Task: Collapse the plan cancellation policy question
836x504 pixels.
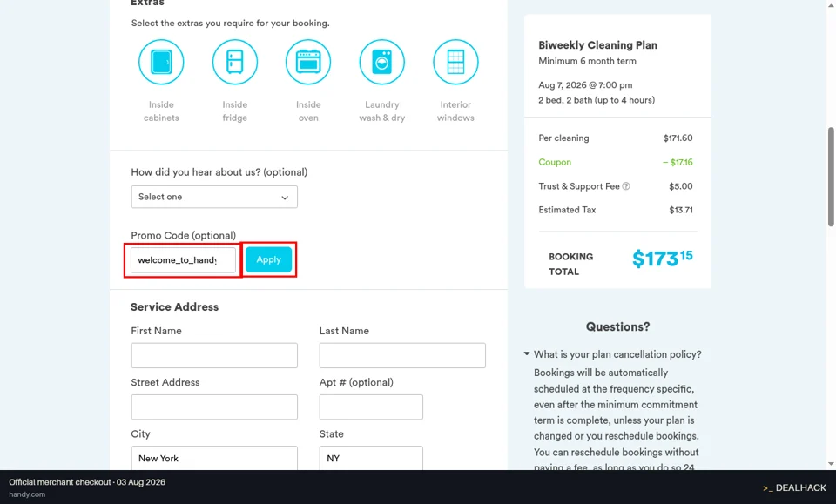Action: point(527,353)
